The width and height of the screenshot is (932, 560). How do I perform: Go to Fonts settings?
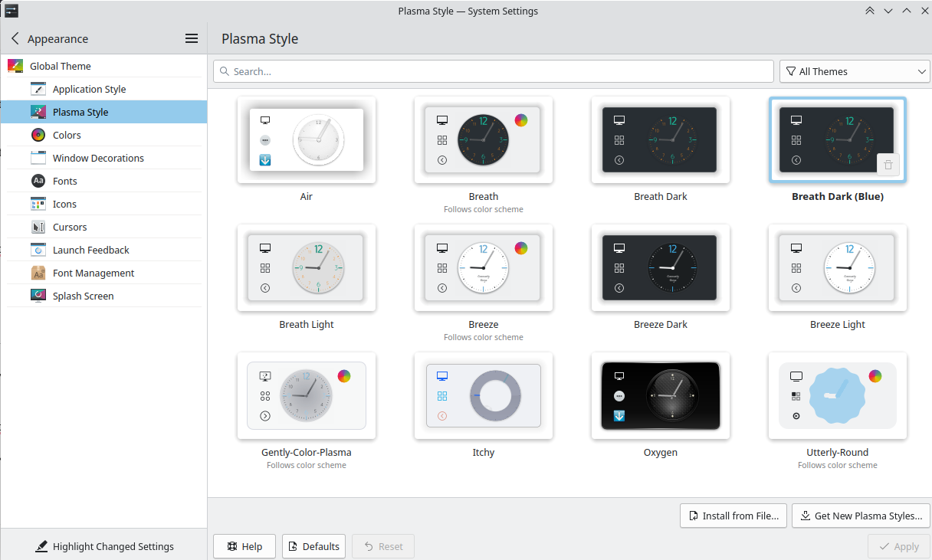[x=103, y=181]
